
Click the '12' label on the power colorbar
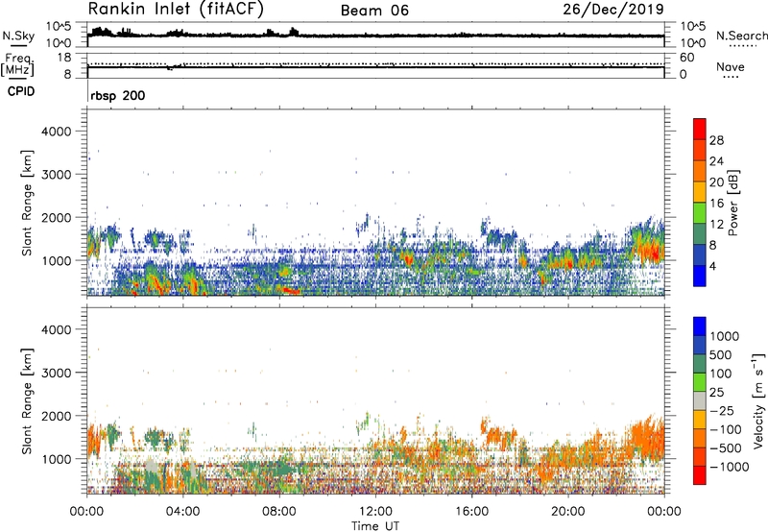tap(716, 225)
